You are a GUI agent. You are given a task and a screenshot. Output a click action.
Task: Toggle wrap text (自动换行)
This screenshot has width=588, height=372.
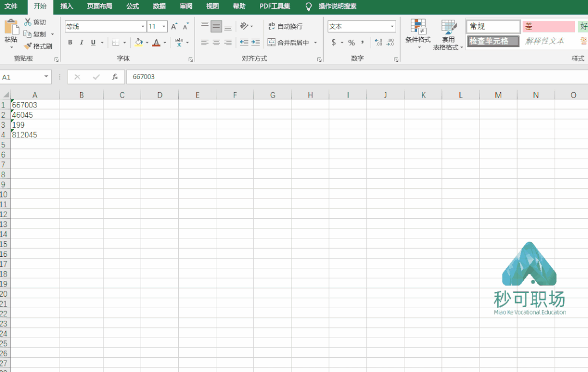[x=286, y=26]
